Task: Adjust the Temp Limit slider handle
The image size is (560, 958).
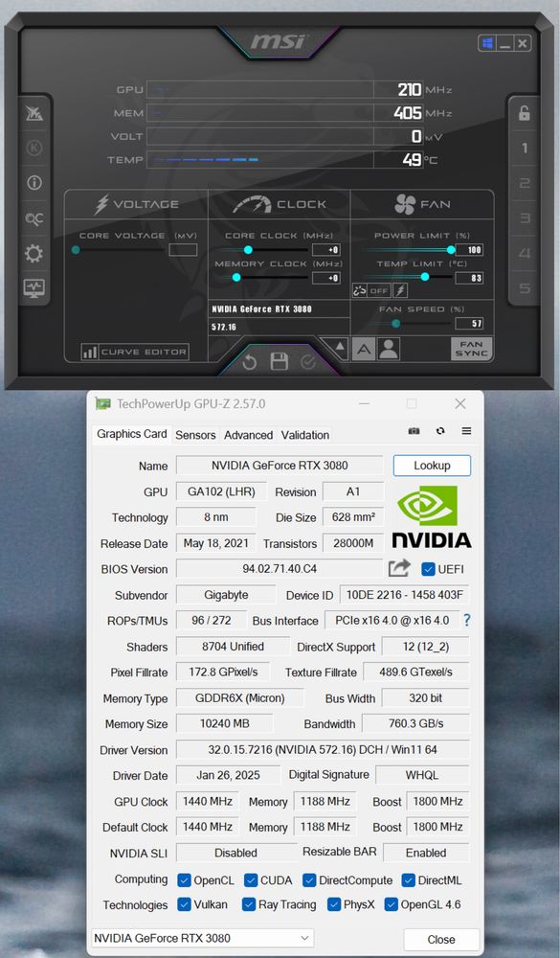Action: (x=425, y=278)
